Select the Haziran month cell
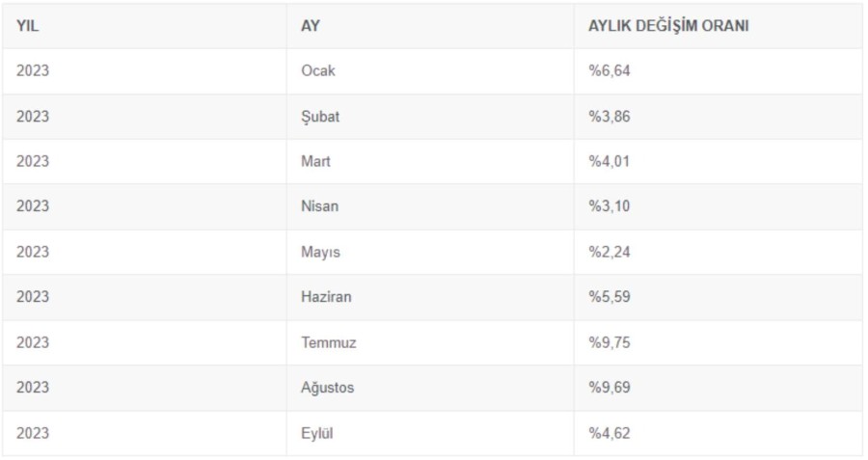868x460 pixels. click(326, 297)
